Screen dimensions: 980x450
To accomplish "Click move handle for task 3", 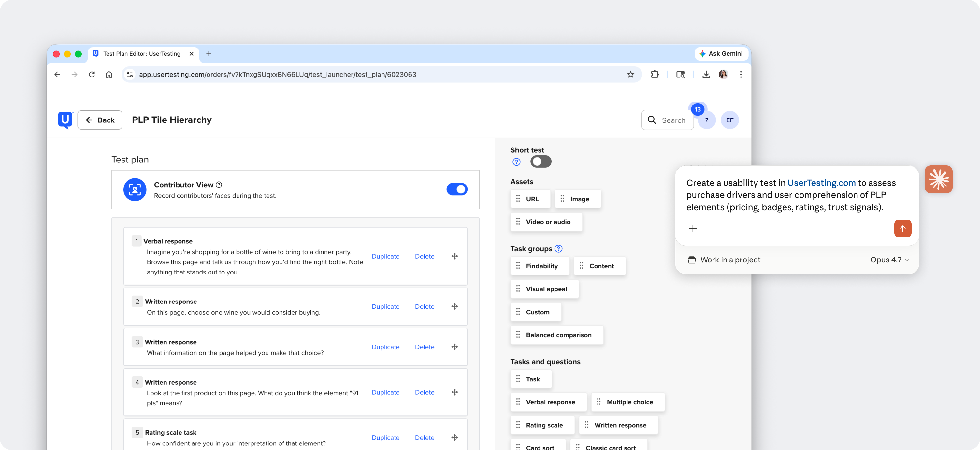I will (x=454, y=347).
